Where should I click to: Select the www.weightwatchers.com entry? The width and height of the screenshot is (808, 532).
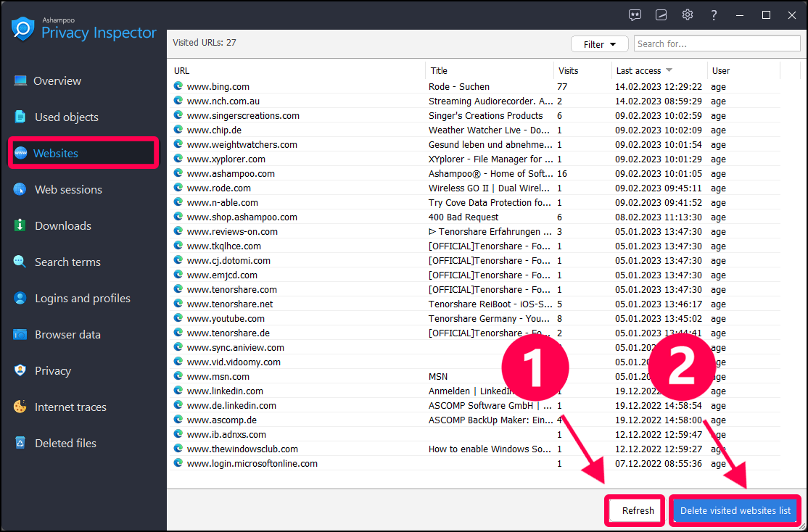point(474,144)
